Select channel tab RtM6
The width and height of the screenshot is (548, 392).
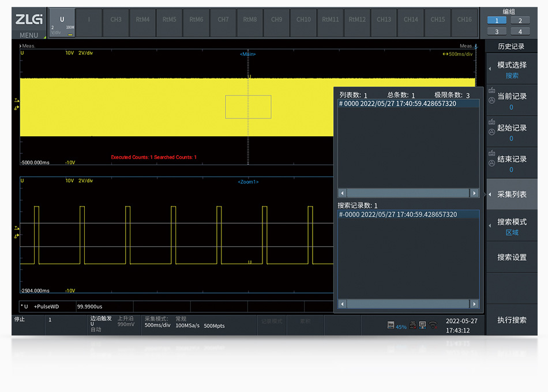point(196,22)
